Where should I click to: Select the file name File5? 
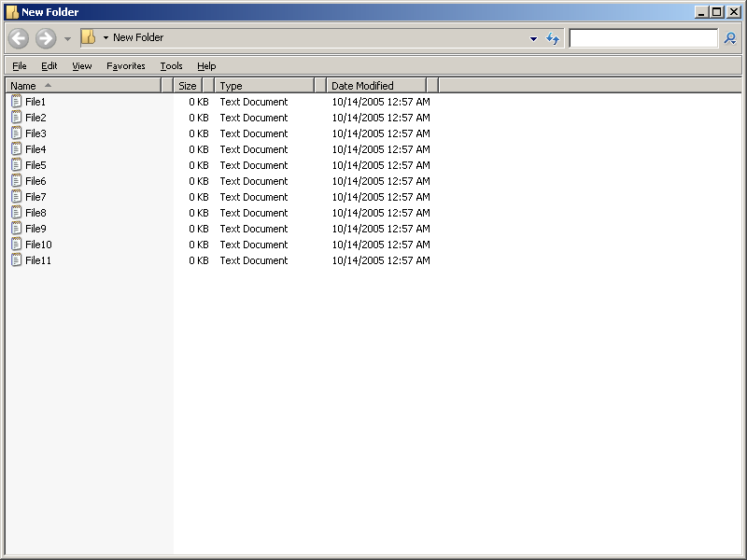[x=35, y=165]
